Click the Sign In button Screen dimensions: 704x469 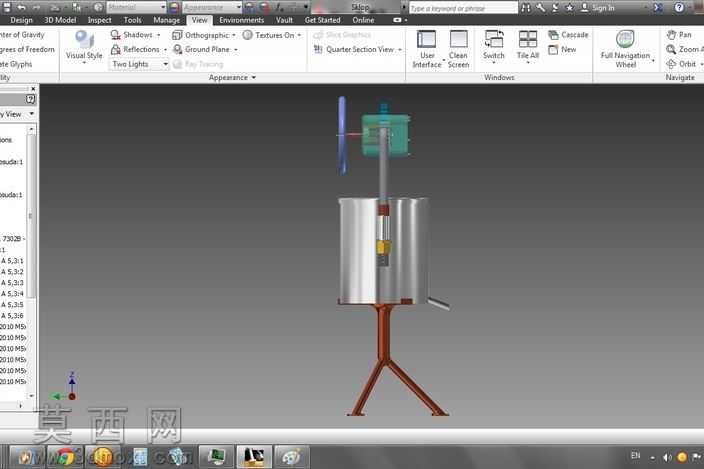pos(598,8)
